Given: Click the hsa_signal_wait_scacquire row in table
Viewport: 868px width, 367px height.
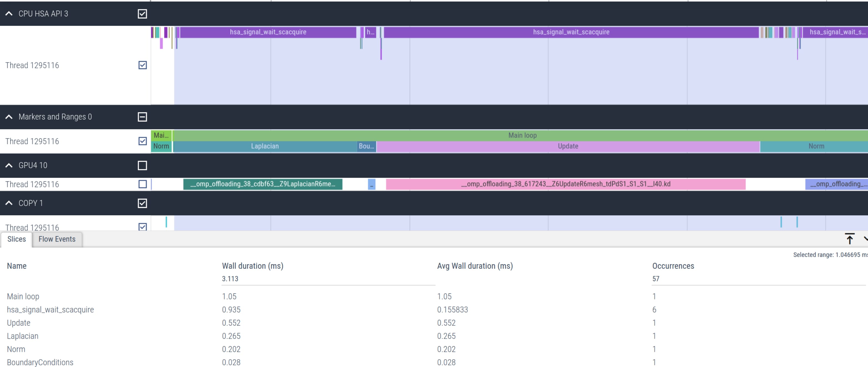Looking at the screenshot, I should [51, 310].
